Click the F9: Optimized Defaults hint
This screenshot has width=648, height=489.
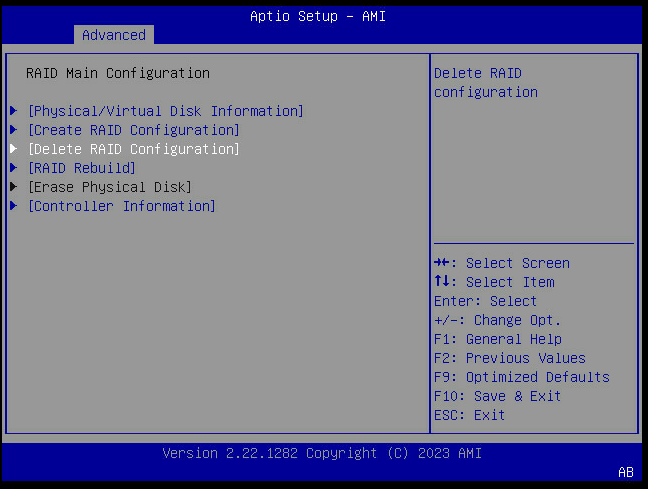point(522,377)
